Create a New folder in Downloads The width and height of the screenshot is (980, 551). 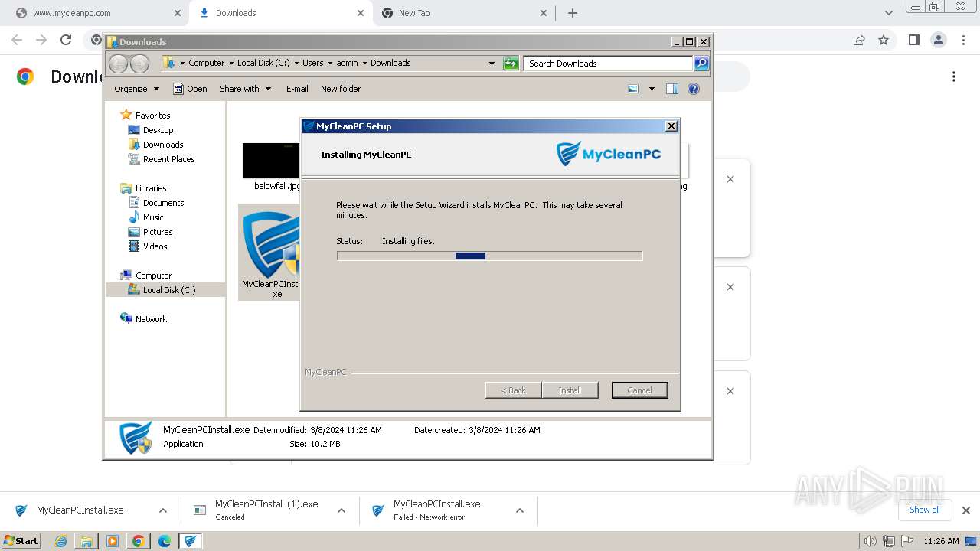tap(341, 89)
